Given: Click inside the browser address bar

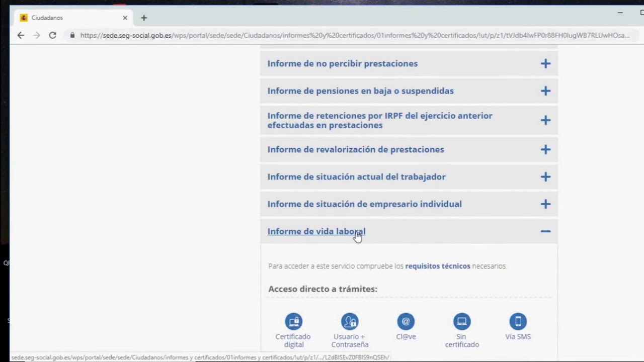Looking at the screenshot, I should [x=252, y=35].
